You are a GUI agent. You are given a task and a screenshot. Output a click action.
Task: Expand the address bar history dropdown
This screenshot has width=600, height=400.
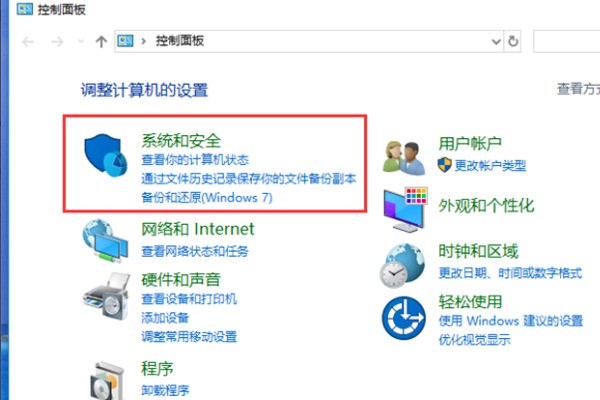tap(496, 41)
